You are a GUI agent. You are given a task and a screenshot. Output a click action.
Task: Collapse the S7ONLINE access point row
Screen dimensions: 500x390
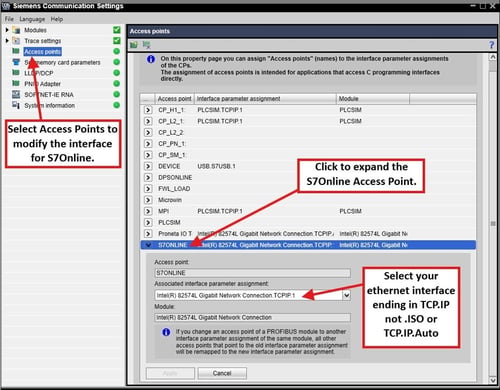click(148, 245)
